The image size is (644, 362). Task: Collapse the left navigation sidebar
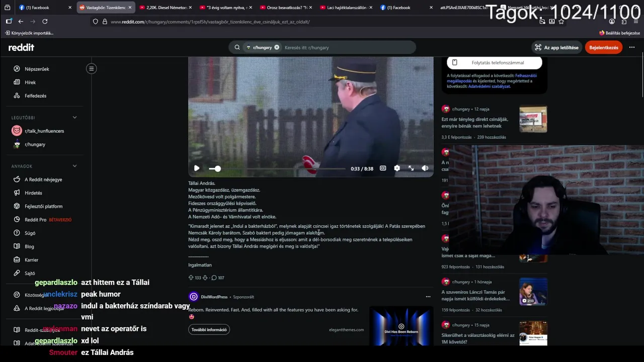tap(92, 68)
